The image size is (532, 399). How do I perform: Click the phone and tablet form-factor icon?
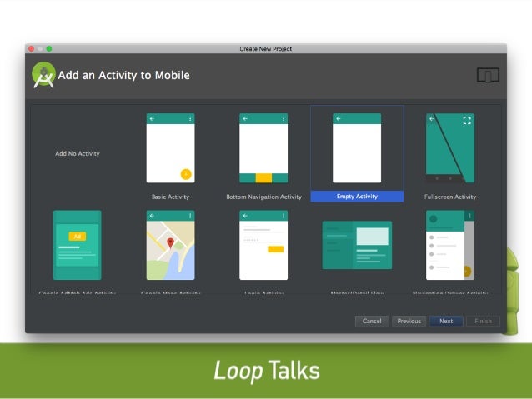click(x=488, y=75)
